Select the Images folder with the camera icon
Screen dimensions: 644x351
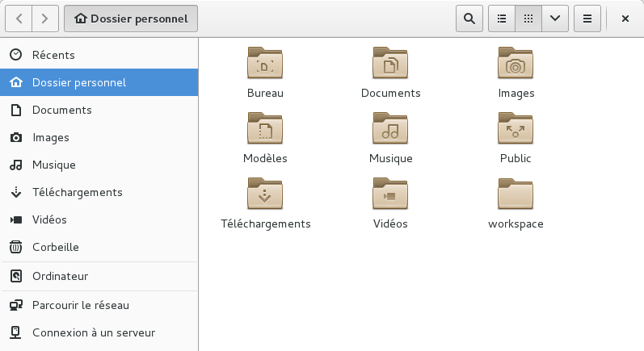pyautogui.click(x=516, y=64)
